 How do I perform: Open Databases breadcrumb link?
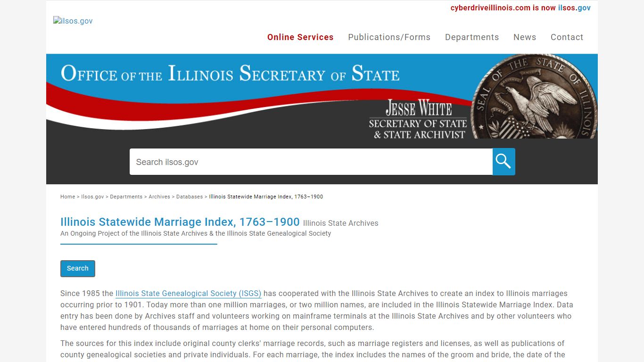point(190,197)
